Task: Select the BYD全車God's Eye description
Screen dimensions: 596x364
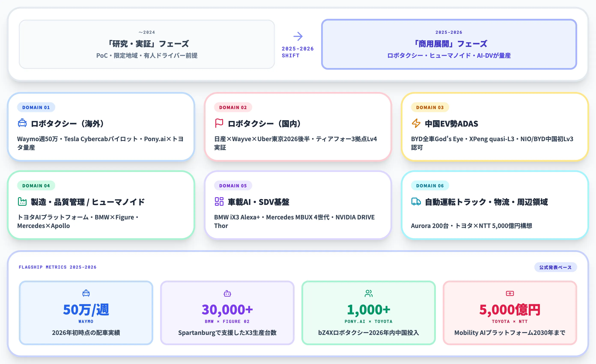Action: 492,143
